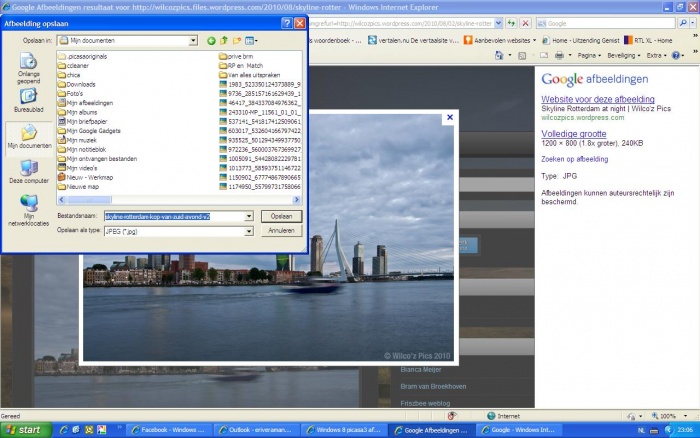Viewport: 700px width, 438px height.
Task: Click the Back arrow in save dialog
Action: coord(211,41)
